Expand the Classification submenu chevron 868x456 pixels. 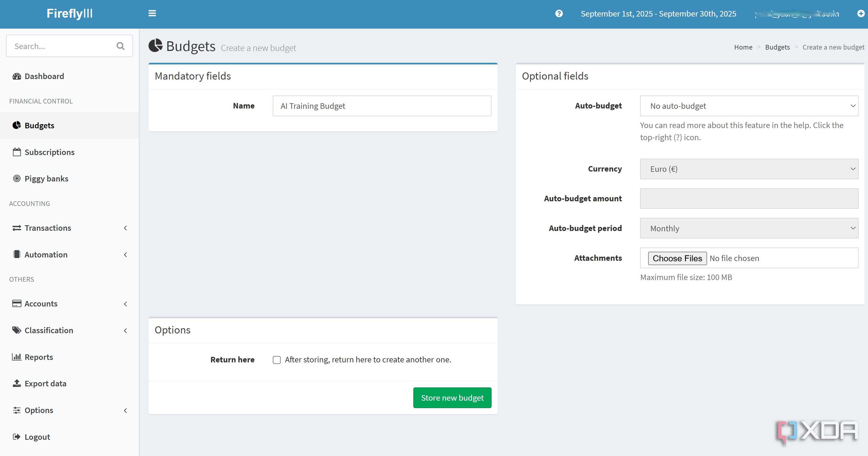tap(125, 330)
